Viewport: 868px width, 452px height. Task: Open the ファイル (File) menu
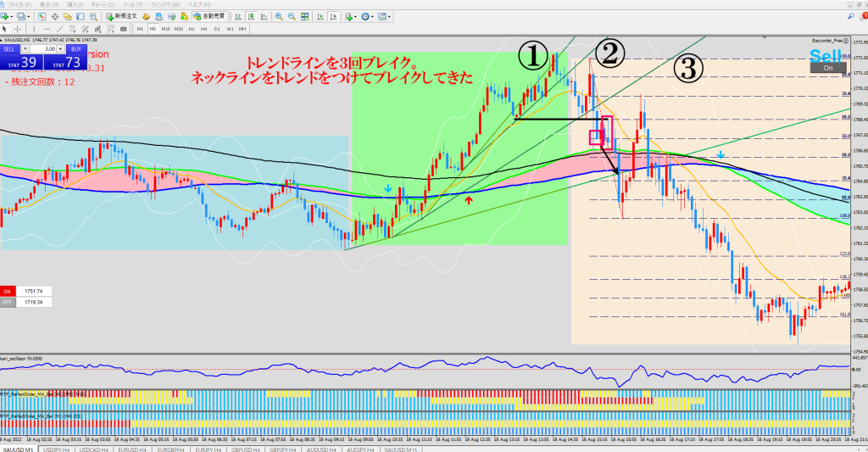19,5
